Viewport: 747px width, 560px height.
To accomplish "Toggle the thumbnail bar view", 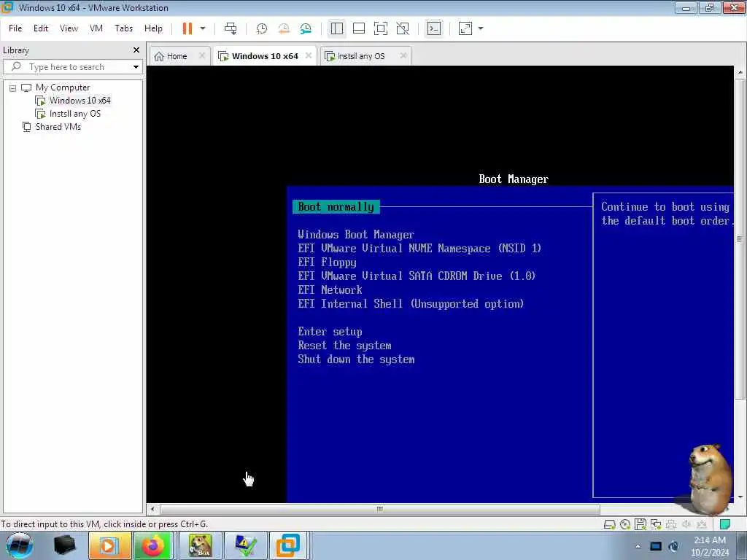I will pyautogui.click(x=359, y=28).
